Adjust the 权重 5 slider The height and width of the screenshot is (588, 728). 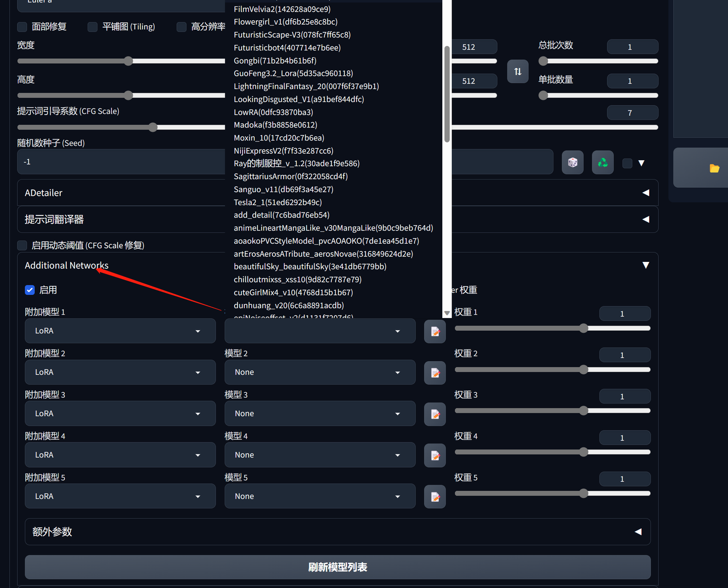click(553, 494)
